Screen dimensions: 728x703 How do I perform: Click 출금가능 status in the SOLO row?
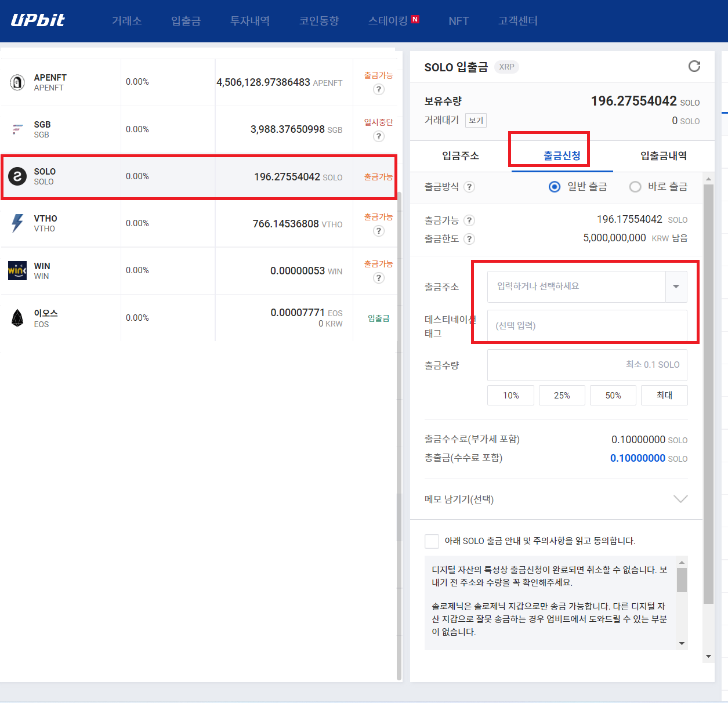(x=378, y=177)
